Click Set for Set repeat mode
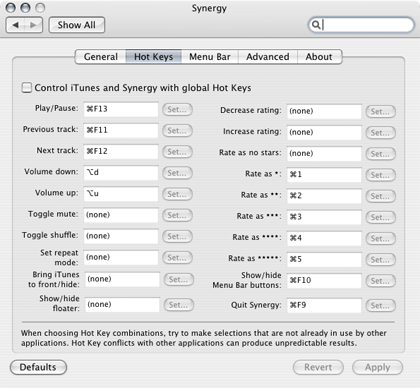This screenshot has height=388, width=420. (x=177, y=257)
